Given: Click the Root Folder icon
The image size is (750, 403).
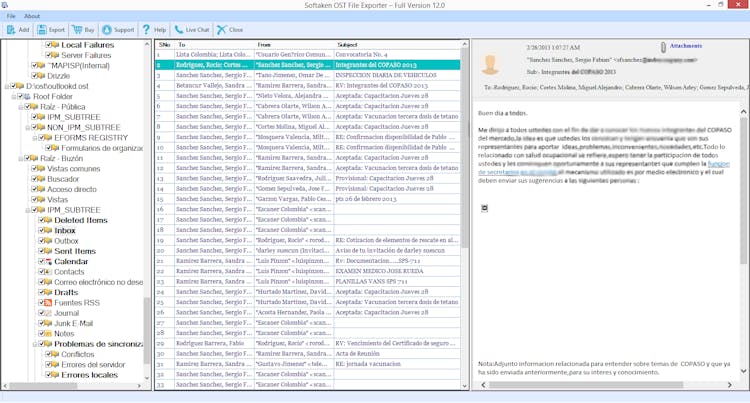Looking at the screenshot, I should coord(27,97).
